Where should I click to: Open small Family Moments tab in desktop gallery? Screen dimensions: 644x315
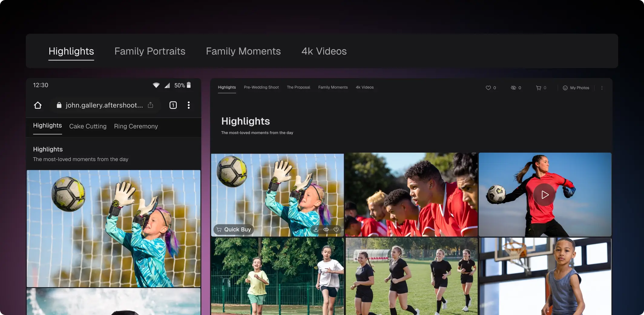333,87
